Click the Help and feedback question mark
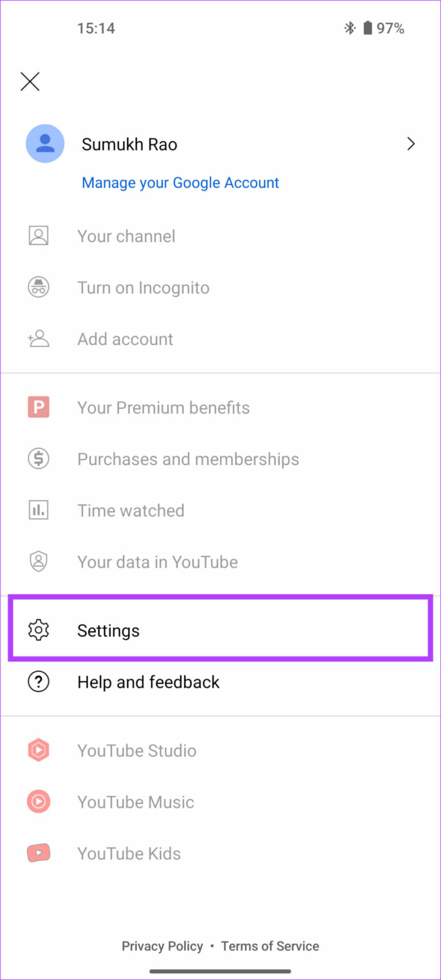Image resolution: width=441 pixels, height=980 pixels. click(38, 681)
